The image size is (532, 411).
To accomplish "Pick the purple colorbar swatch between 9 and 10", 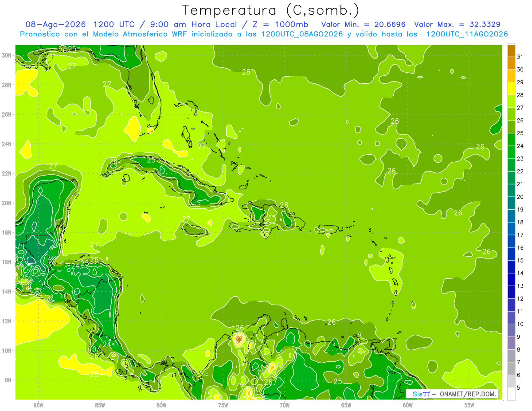I will (511, 330).
